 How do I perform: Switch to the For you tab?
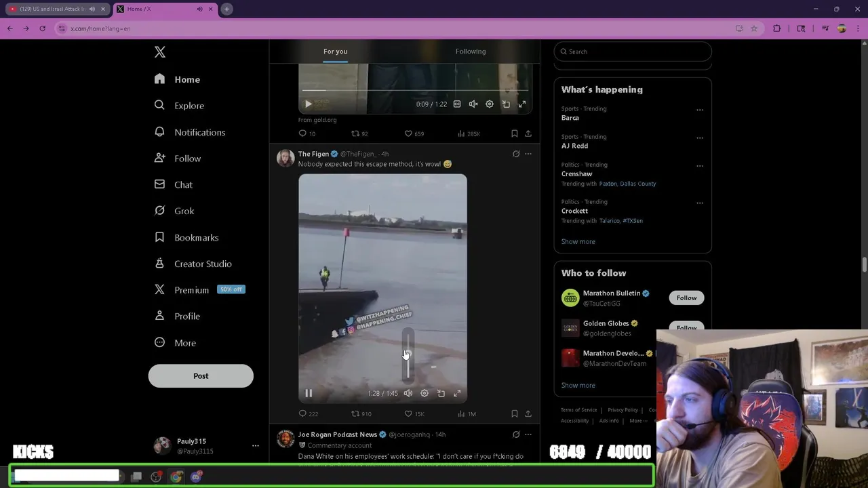(x=336, y=52)
